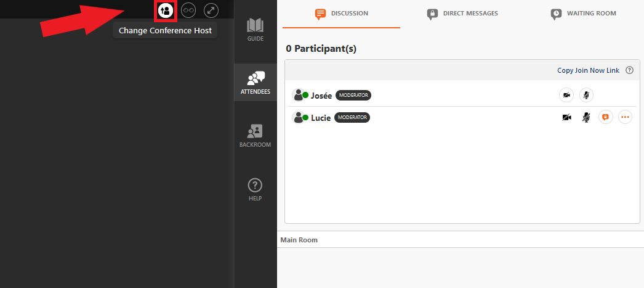Open the Guide panel in the sidebar
Viewport: 644px width, 288px height.
(x=256, y=30)
